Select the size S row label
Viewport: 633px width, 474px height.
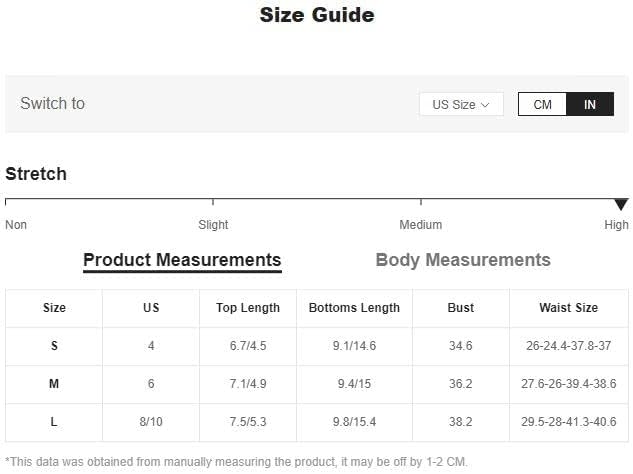(54, 346)
